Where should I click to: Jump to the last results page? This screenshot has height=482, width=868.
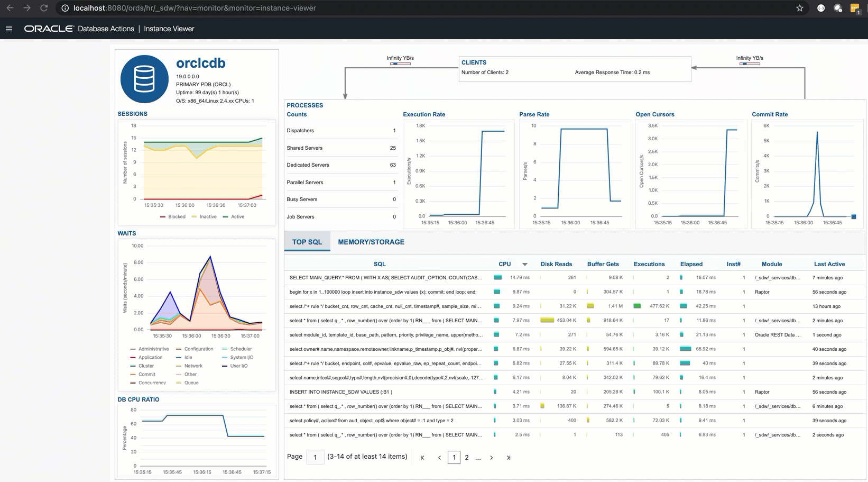pos(509,458)
